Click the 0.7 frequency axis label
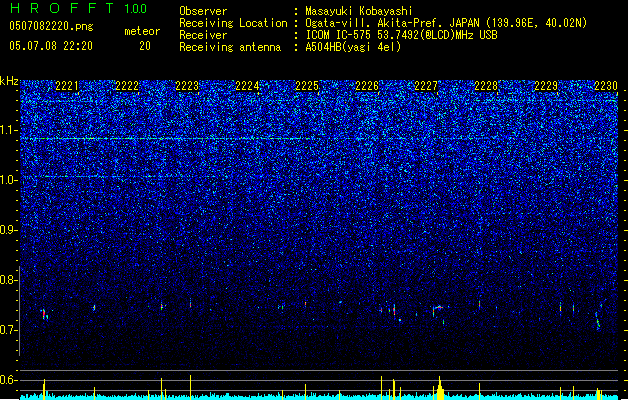Viewport: 629px width, 400px height. point(8,330)
